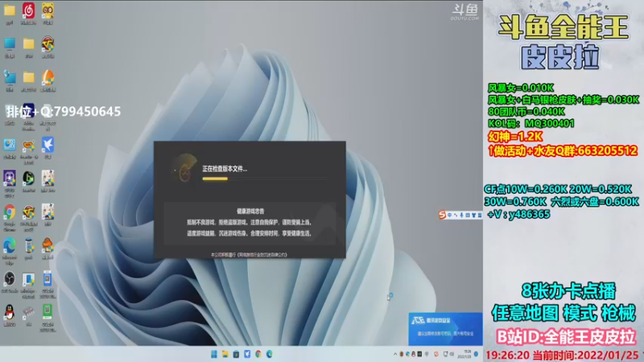Image resolution: width=644 pixels, height=362 pixels.
Task: Open the dark store icon on the taskbar
Action: (236, 354)
